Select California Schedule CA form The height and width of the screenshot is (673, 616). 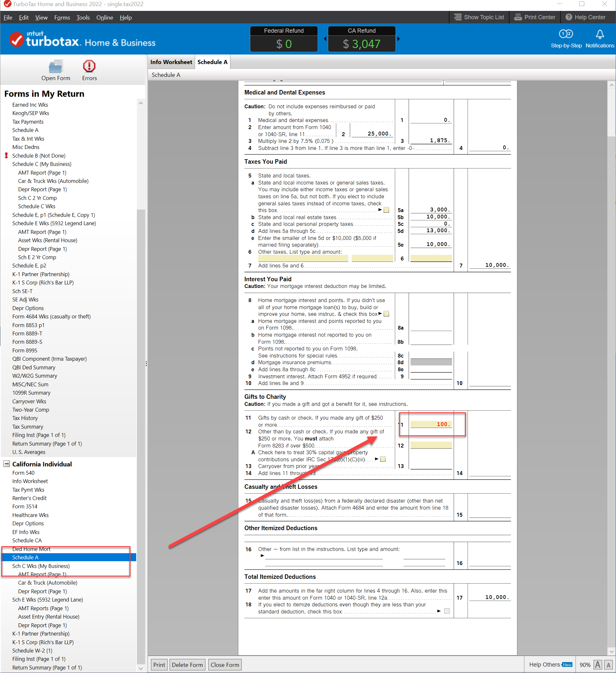point(27,540)
